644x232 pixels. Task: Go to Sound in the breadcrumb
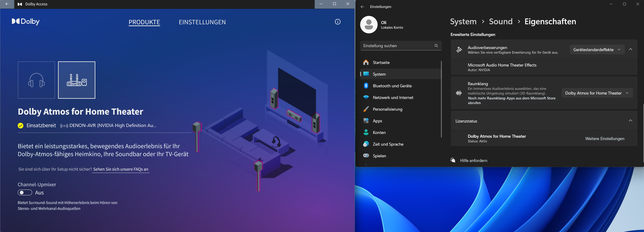(500, 21)
